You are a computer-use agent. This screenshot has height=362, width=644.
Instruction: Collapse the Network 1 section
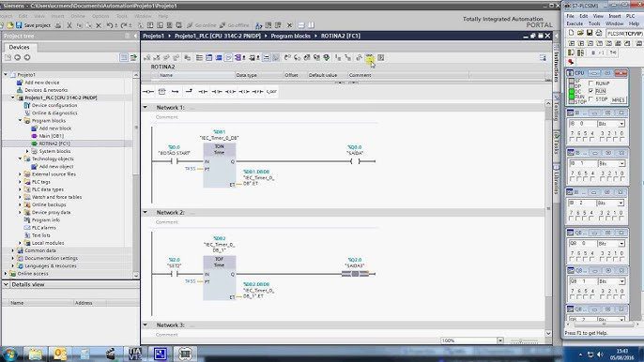[x=145, y=107]
